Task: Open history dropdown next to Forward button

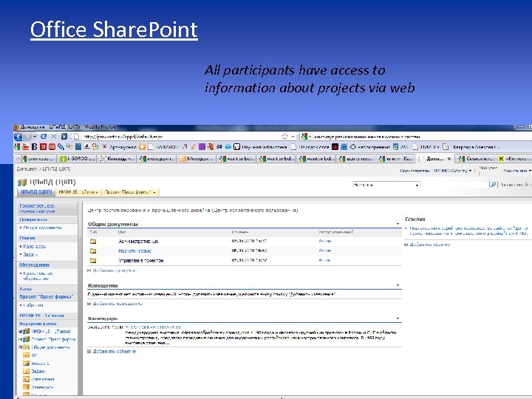Action: coord(35,137)
